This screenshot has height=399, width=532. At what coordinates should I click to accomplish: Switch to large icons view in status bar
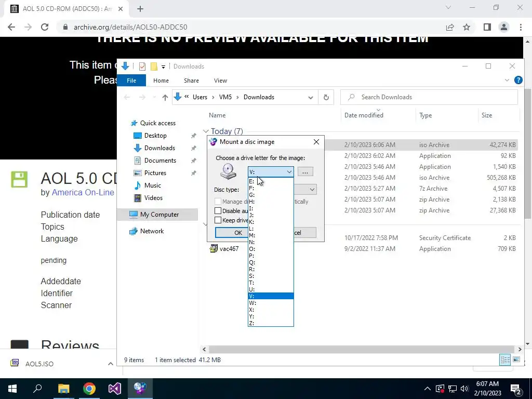pyautogui.click(x=516, y=360)
